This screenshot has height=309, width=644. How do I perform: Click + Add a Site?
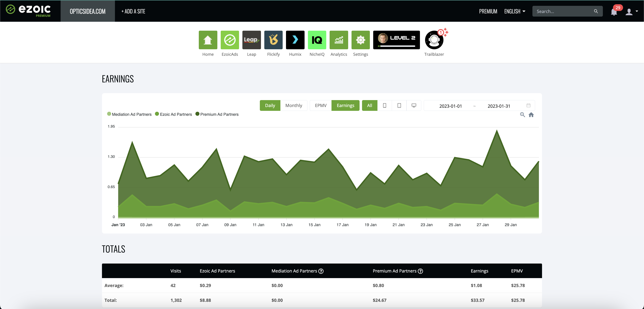click(x=133, y=11)
